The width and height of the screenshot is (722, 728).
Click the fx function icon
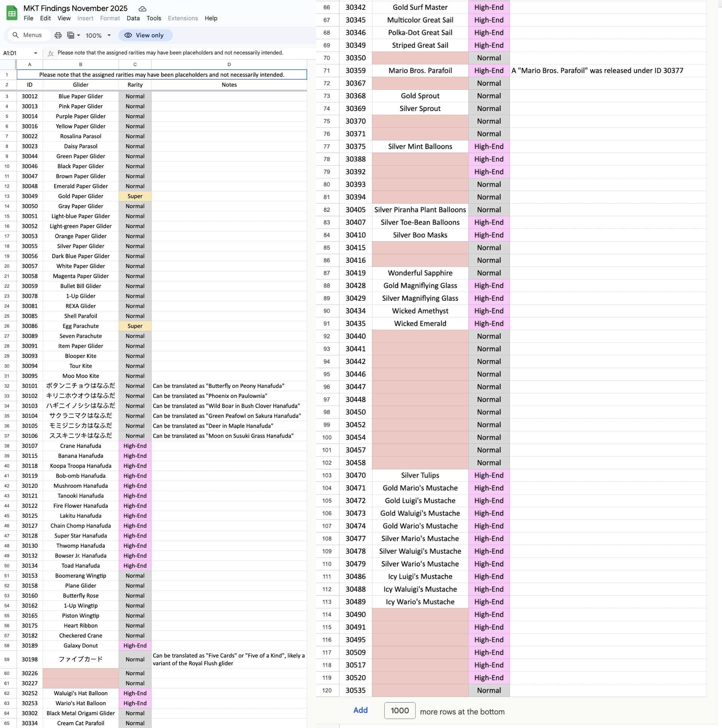coord(50,53)
